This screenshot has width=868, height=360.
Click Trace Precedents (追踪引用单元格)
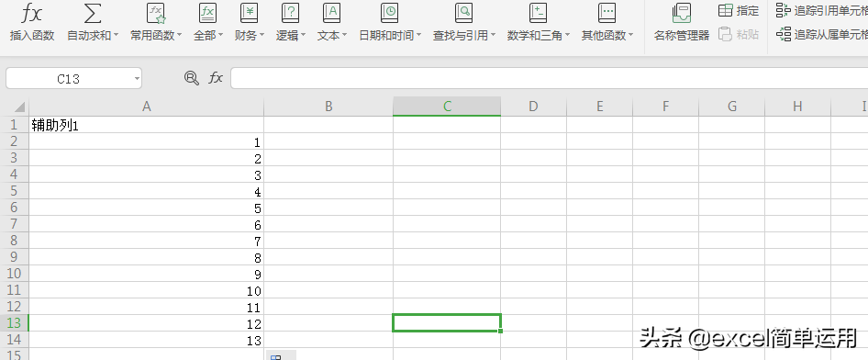click(x=821, y=10)
